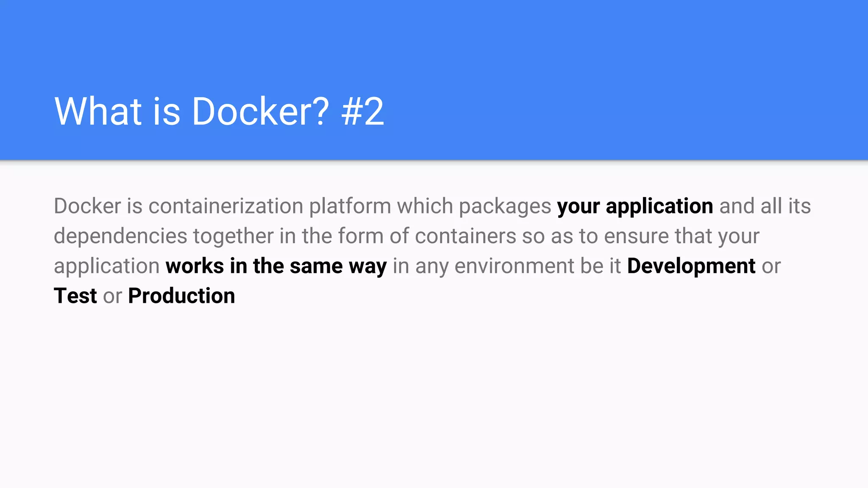Click the word "containers" in the second line
Viewport: 868px width, 488px height.
[465, 236]
